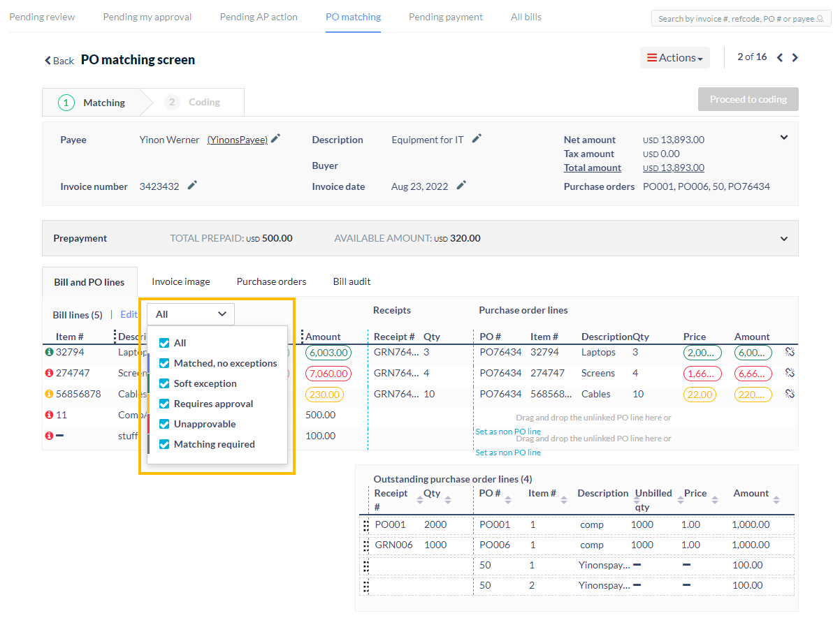Click the red warning icon for item 11
Viewport: 840px width, 625px height.
pos(49,415)
